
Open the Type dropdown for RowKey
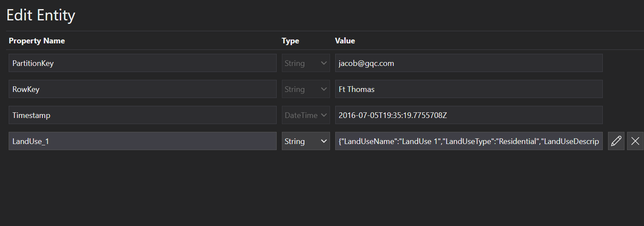[306, 89]
